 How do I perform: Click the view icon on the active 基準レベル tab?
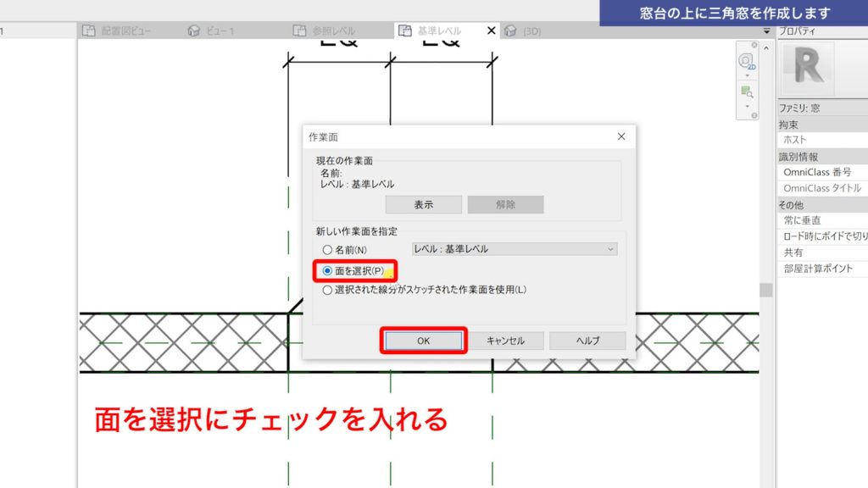point(403,30)
